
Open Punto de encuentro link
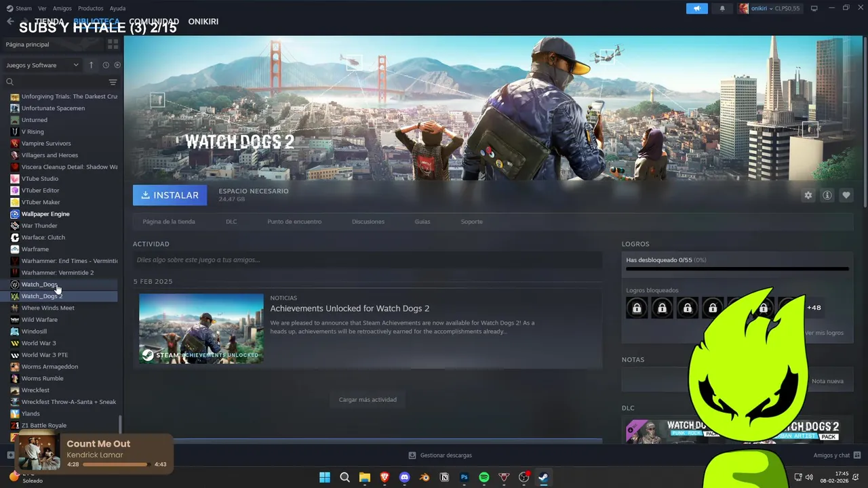(294, 222)
